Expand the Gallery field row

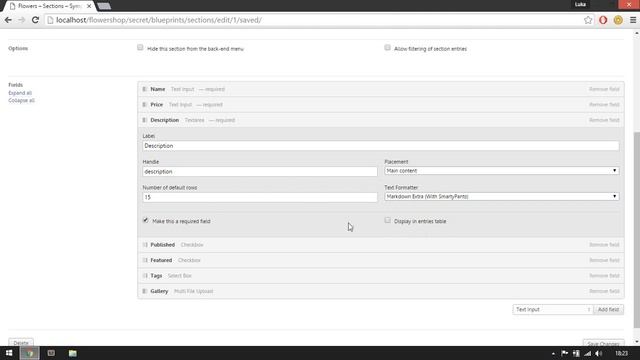tap(380, 291)
